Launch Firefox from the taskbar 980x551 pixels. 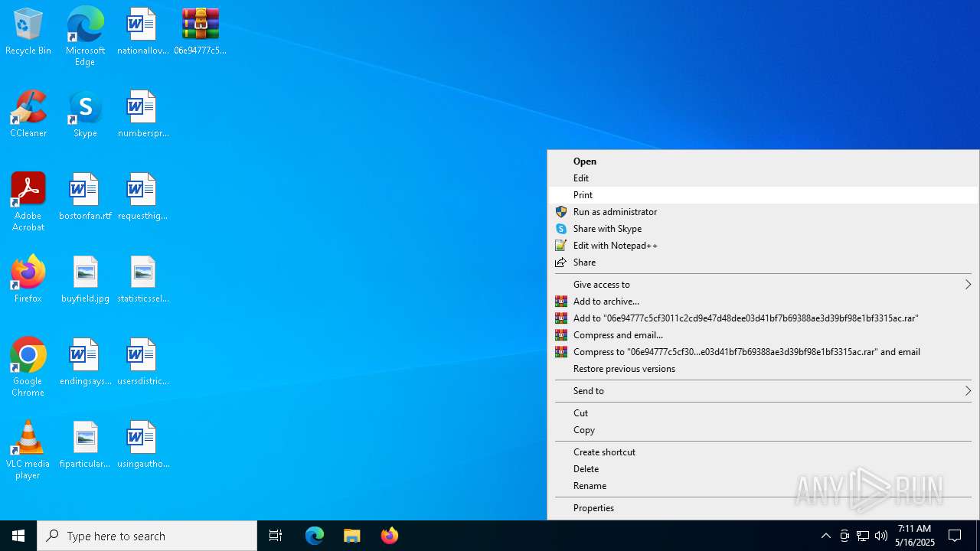pos(389,536)
